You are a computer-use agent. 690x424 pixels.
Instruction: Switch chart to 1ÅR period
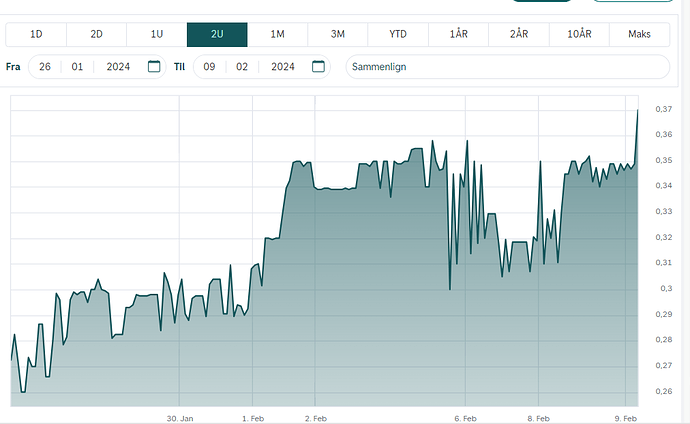(459, 34)
